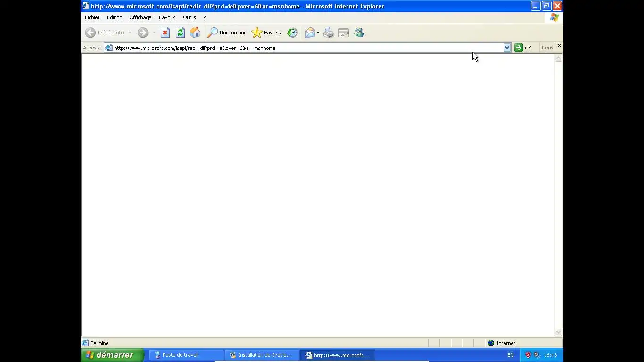This screenshot has height=362, width=644.
Task: Click the Terminé status bar text
Action: [99, 343]
